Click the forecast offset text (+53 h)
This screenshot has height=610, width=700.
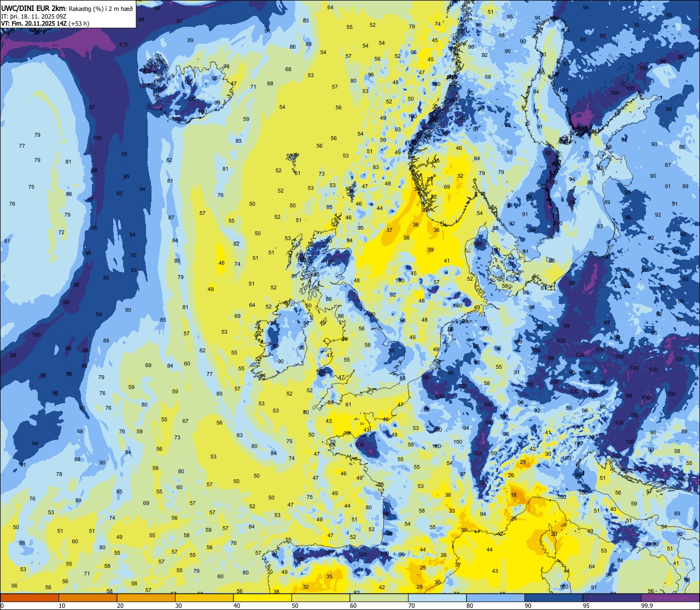click(x=80, y=24)
